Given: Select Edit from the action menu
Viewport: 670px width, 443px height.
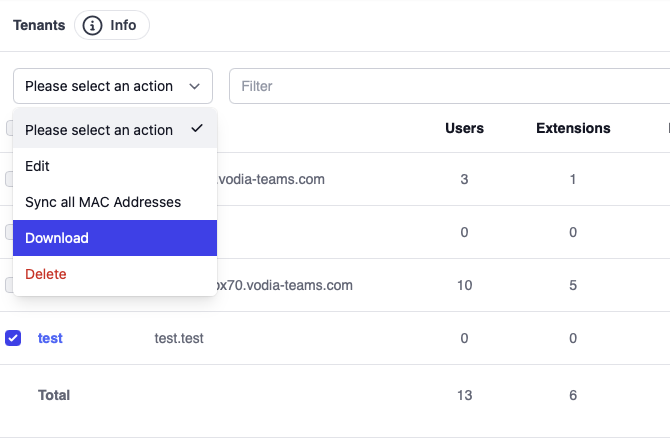Looking at the screenshot, I should click(x=38, y=166).
